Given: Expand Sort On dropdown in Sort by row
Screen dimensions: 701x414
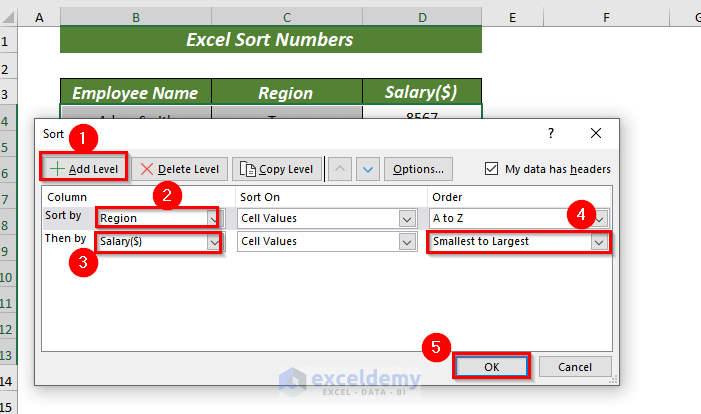Looking at the screenshot, I should tap(407, 219).
